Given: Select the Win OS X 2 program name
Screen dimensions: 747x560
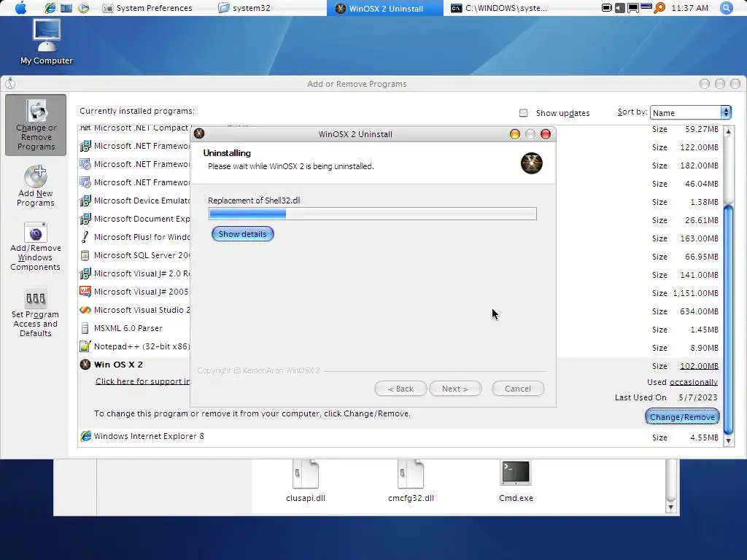Looking at the screenshot, I should click(118, 365).
